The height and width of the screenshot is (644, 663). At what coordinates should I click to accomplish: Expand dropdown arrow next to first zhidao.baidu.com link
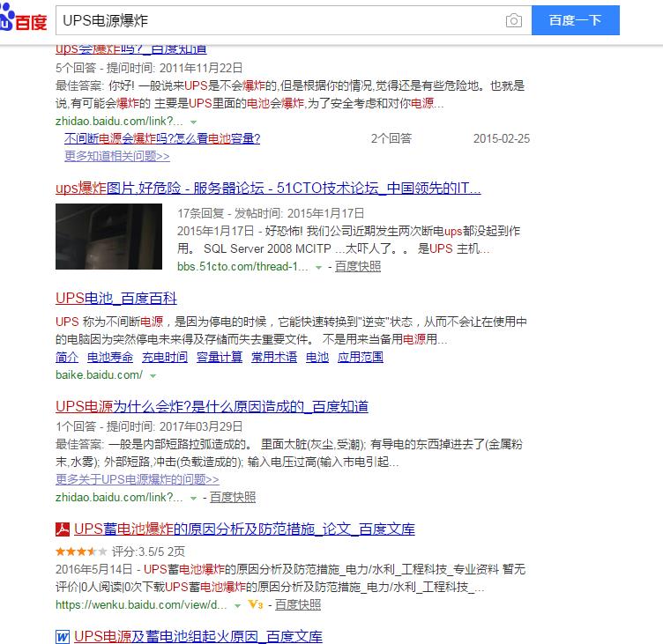pos(194,122)
